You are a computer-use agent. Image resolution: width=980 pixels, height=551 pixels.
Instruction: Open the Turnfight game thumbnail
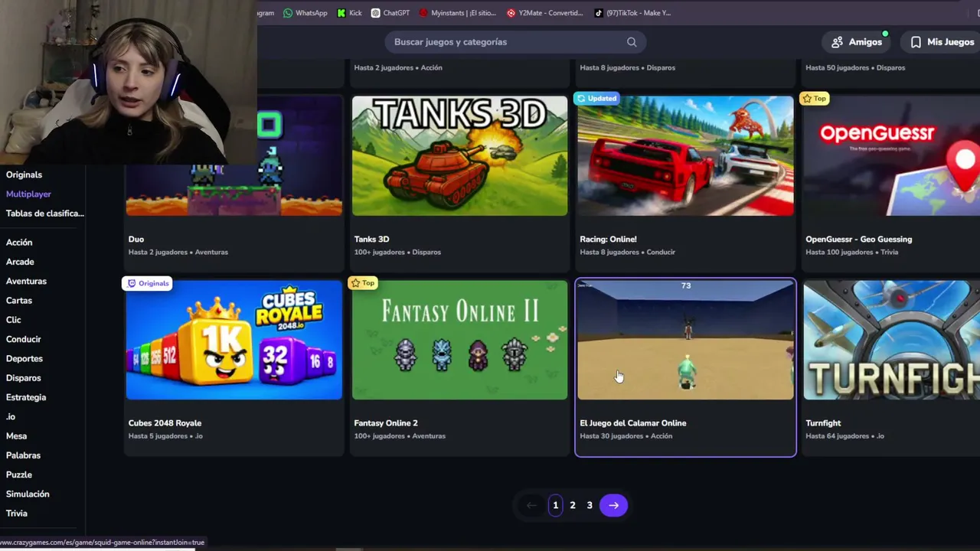click(892, 340)
